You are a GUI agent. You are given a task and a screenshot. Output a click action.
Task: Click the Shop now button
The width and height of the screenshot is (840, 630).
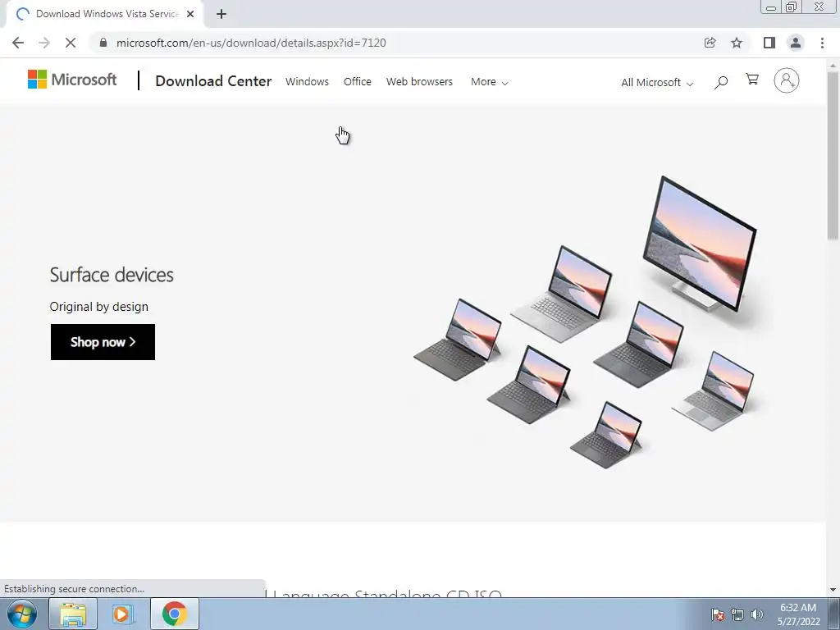point(103,342)
